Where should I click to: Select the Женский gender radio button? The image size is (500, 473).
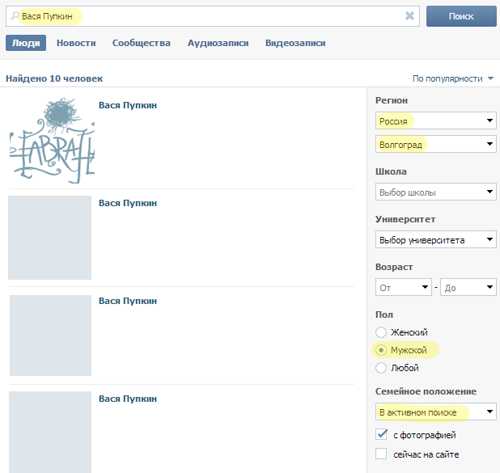click(x=380, y=332)
